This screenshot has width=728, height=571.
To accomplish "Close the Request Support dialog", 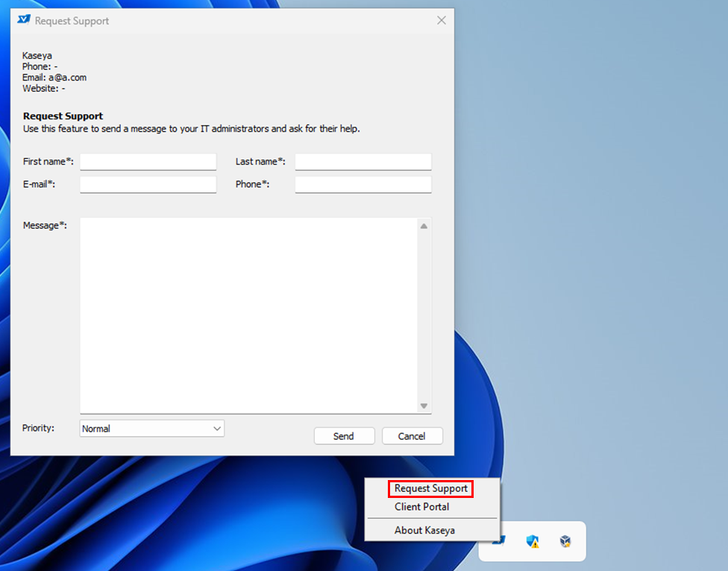I will (441, 20).
